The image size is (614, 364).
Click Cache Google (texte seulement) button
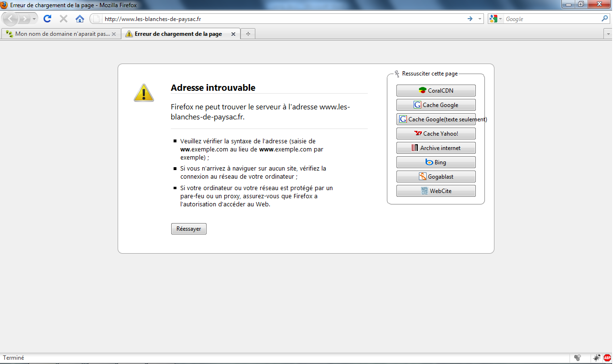point(436,119)
